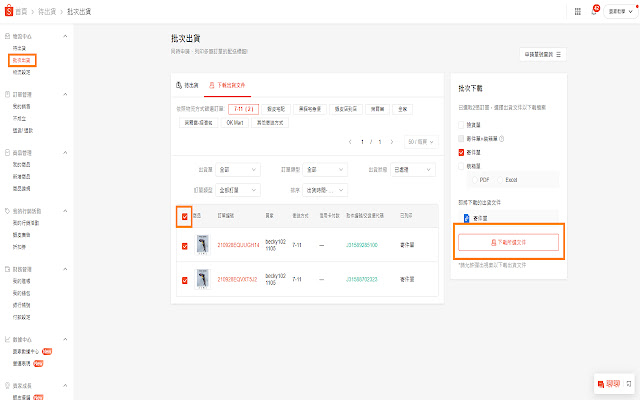The height and width of the screenshot is (400, 640).
Task: Select the PDF radio option
Action: point(474,180)
